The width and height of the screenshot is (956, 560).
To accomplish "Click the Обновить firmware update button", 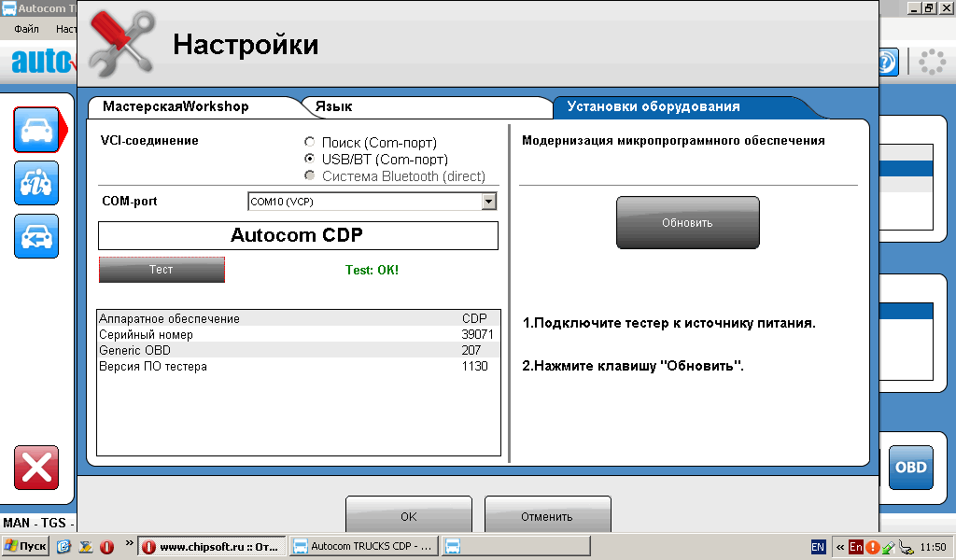I will pyautogui.click(x=687, y=222).
